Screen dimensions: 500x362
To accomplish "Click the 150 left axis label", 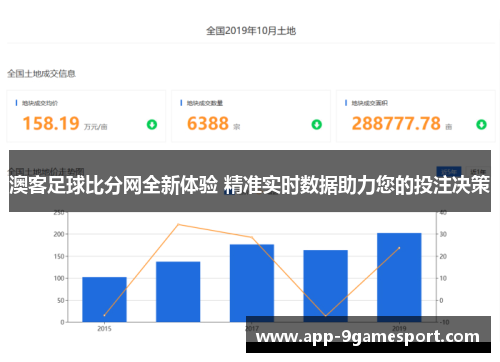I will [x=59, y=256].
